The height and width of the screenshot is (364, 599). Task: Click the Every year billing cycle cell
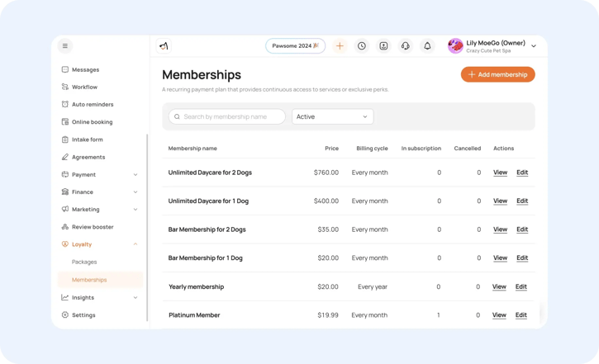click(x=373, y=286)
